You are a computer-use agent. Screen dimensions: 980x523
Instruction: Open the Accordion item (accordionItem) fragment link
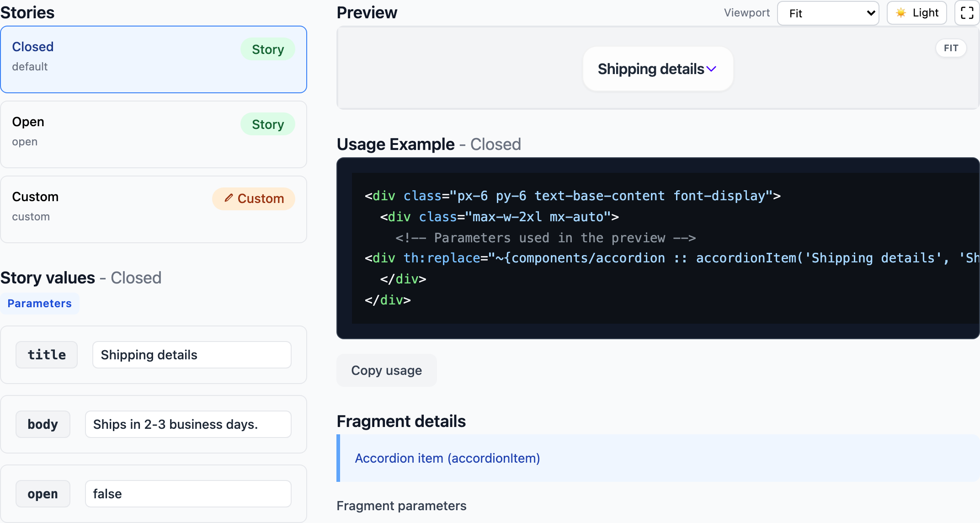click(447, 458)
